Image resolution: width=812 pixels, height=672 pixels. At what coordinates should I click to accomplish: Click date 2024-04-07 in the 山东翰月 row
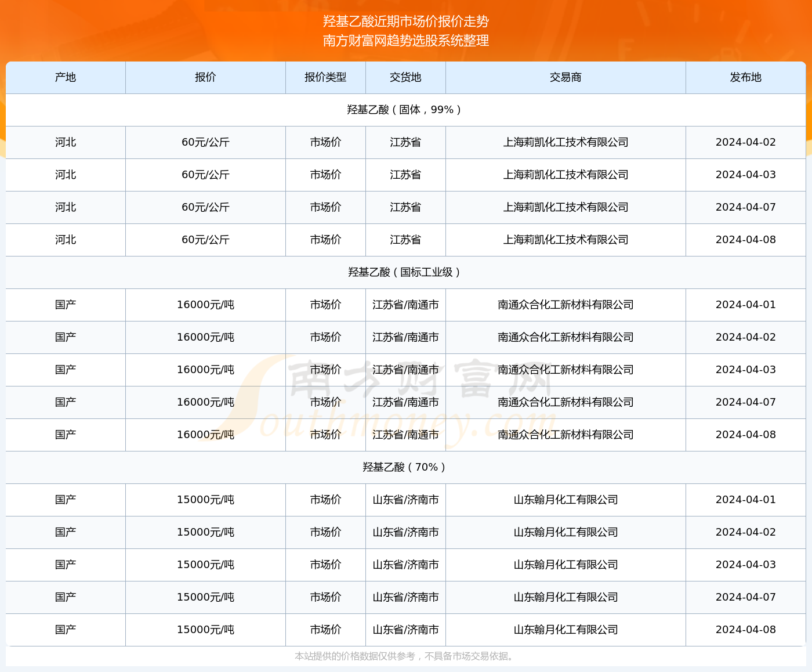[x=745, y=597]
